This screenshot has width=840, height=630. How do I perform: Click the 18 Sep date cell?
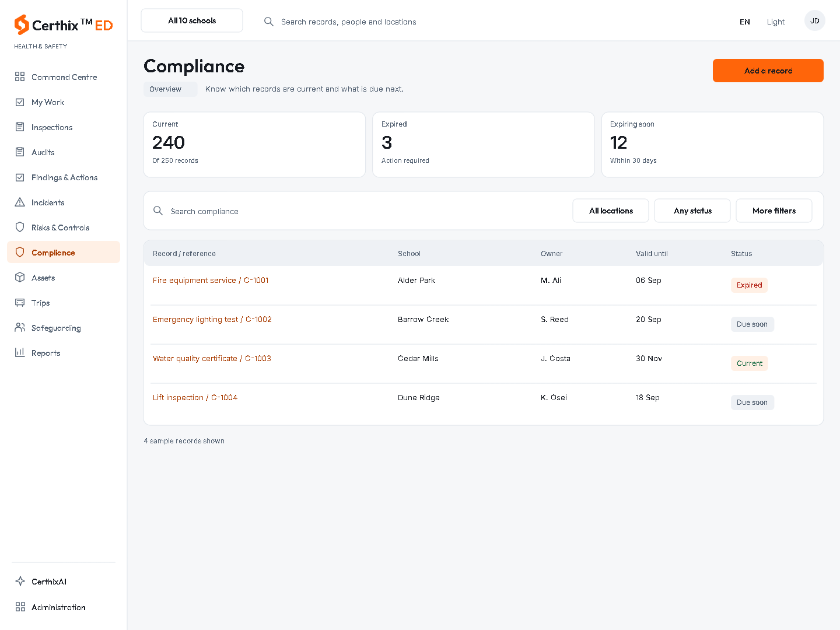(x=647, y=398)
